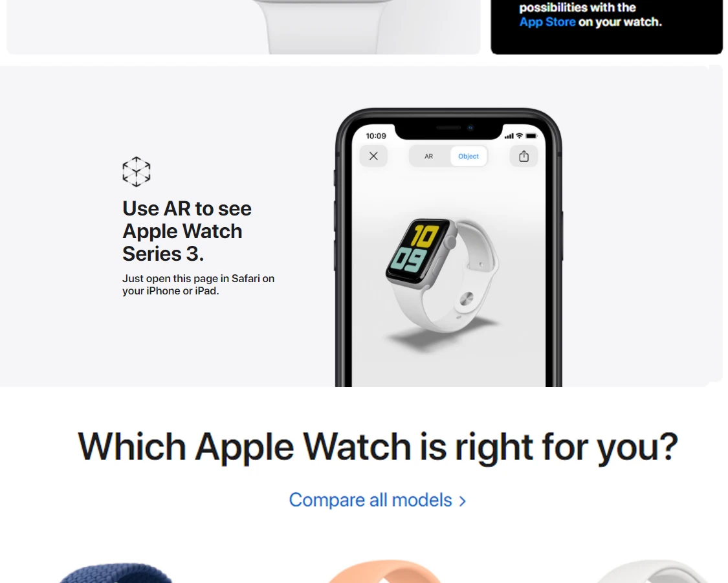Image resolution: width=728 pixels, height=583 pixels.
Task: Open the App Store link
Action: [x=547, y=22]
